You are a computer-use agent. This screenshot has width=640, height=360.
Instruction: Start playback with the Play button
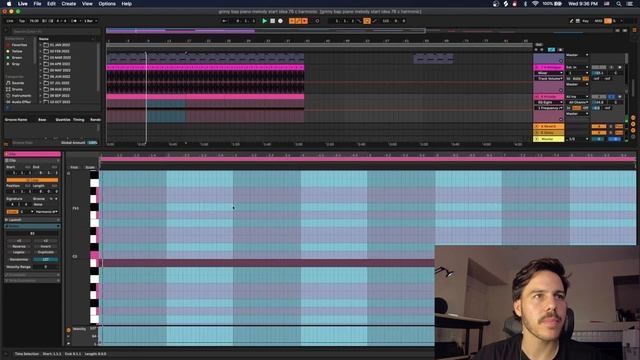pyautogui.click(x=264, y=21)
